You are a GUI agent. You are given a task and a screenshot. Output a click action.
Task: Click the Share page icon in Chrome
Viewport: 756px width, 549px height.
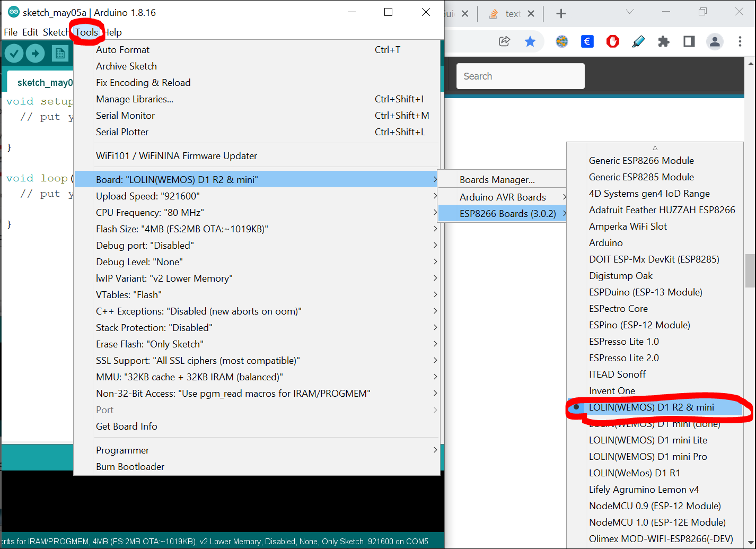tap(504, 41)
